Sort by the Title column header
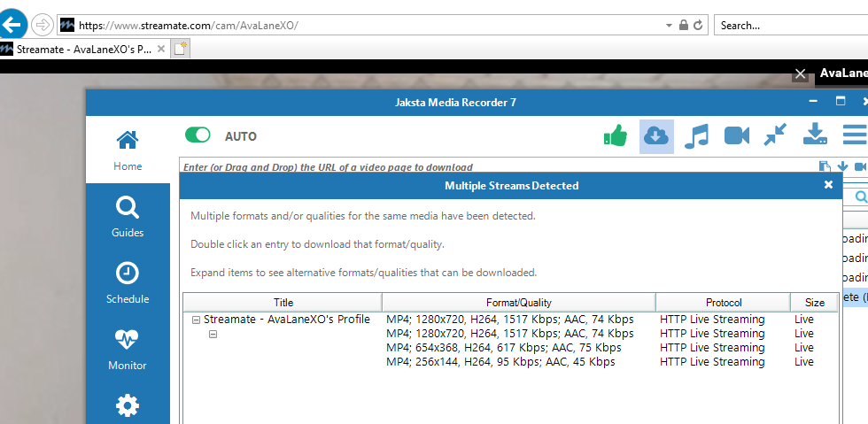 tap(283, 302)
